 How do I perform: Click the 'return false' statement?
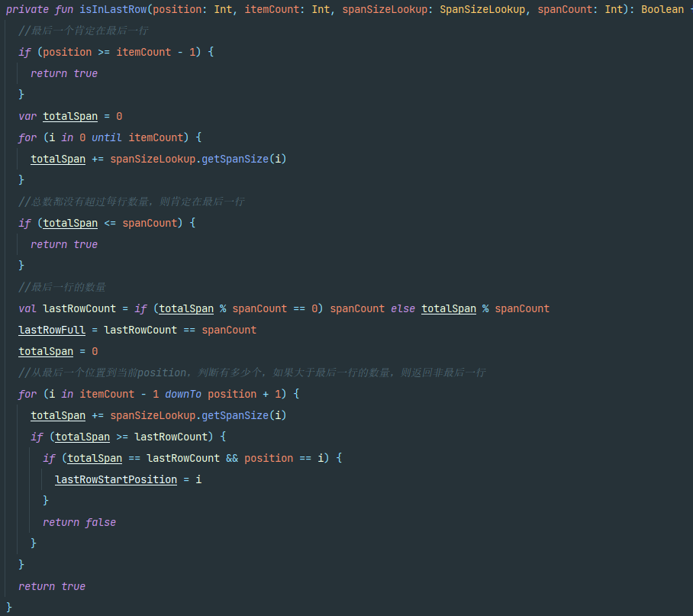tap(79, 522)
